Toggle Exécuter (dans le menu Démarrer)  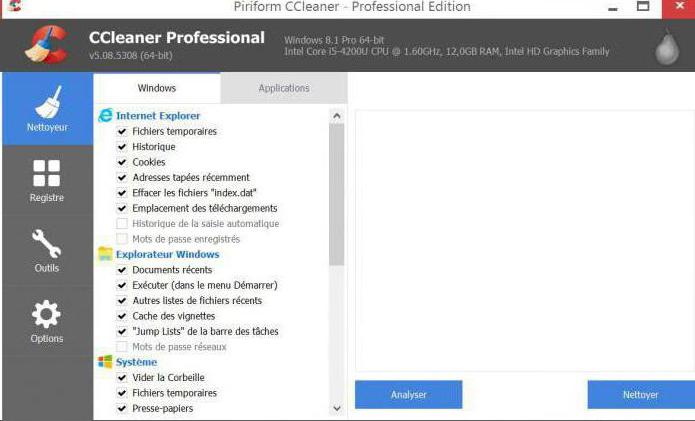click(x=122, y=285)
